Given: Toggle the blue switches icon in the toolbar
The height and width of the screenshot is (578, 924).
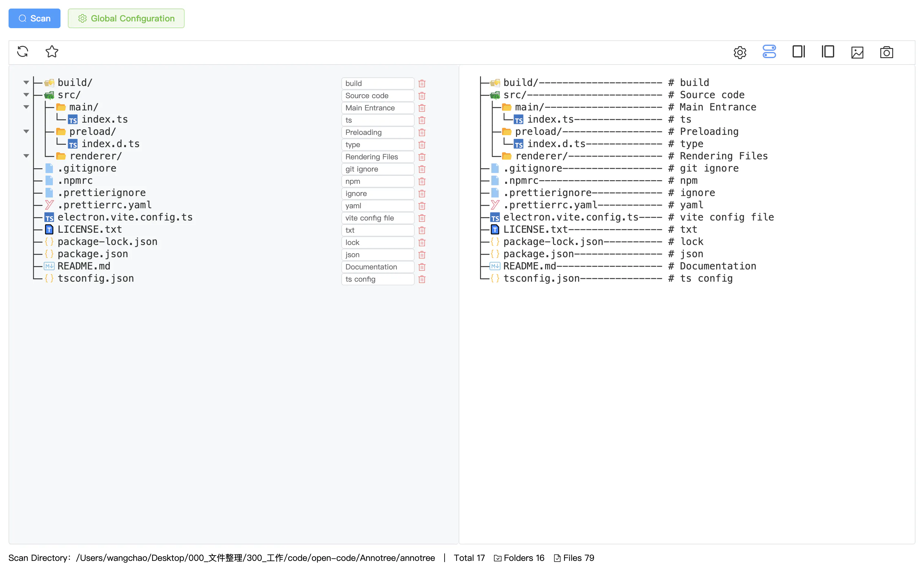Looking at the screenshot, I should [769, 52].
